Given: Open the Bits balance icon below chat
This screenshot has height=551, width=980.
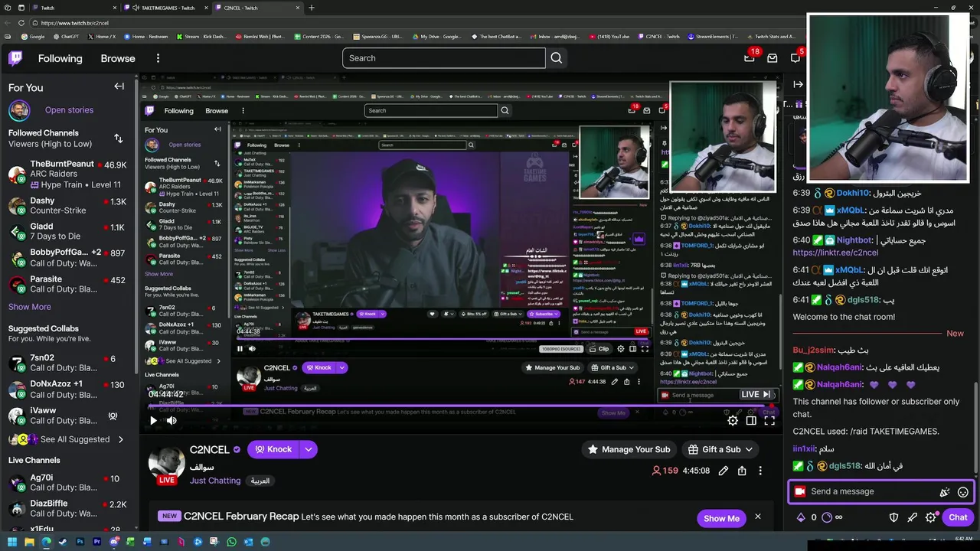Looking at the screenshot, I should [x=802, y=517].
